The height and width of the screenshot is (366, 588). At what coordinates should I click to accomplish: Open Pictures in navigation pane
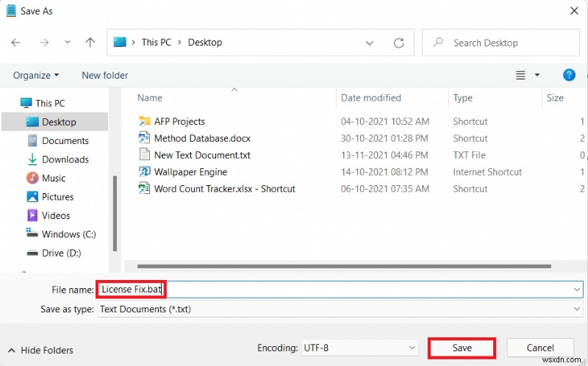click(x=58, y=197)
